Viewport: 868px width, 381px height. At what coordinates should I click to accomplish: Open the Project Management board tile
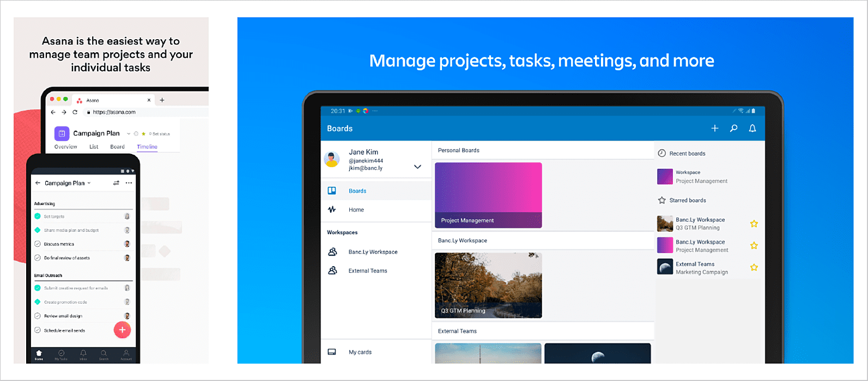pyautogui.click(x=488, y=195)
